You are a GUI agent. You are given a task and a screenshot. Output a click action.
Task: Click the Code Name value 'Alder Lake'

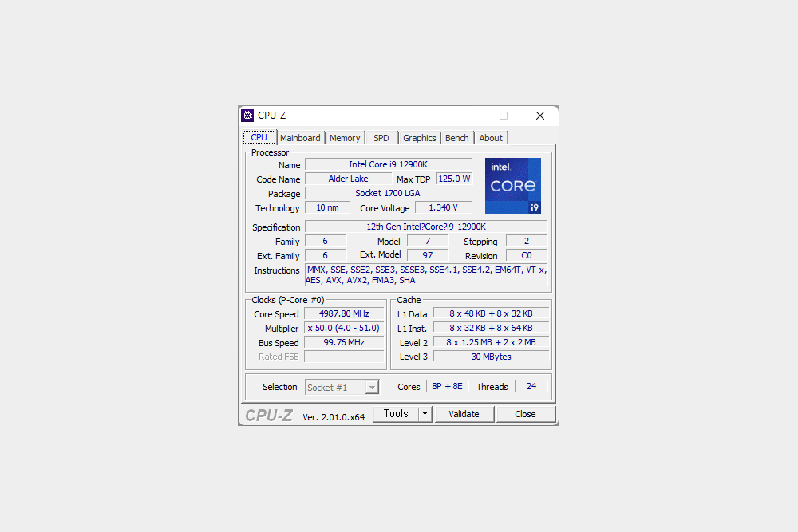coord(348,179)
